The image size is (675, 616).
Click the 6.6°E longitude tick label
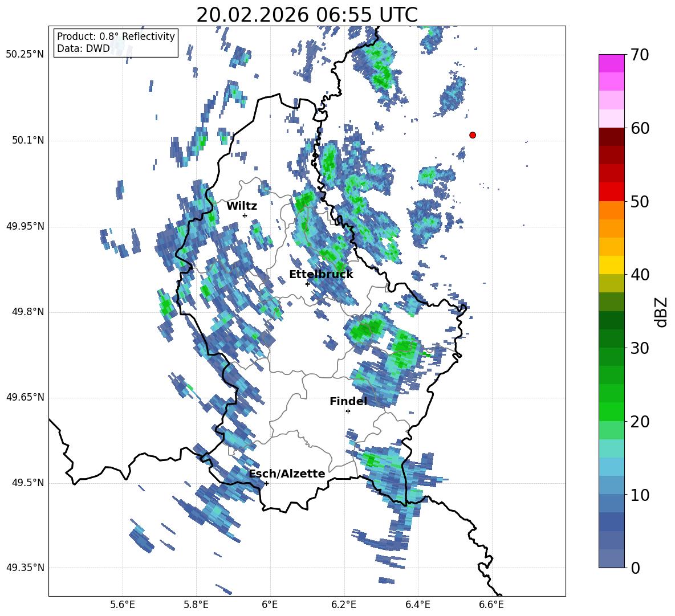click(x=491, y=605)
